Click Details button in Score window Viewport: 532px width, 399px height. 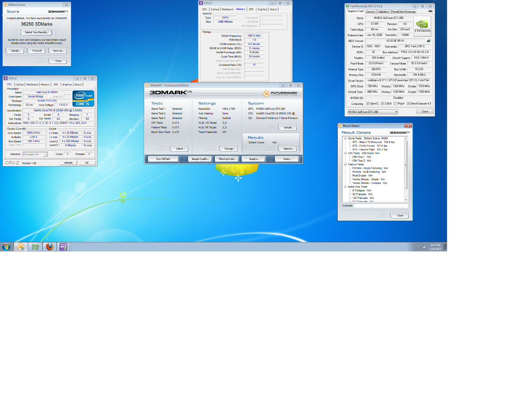15,51
